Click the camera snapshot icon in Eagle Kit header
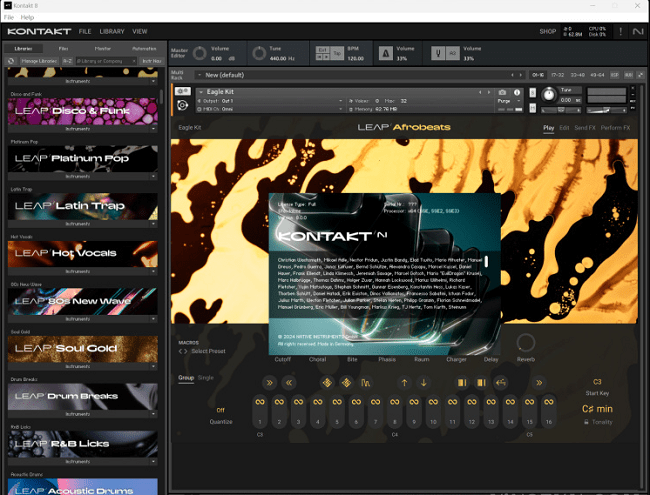The image size is (650, 495). tap(502, 92)
